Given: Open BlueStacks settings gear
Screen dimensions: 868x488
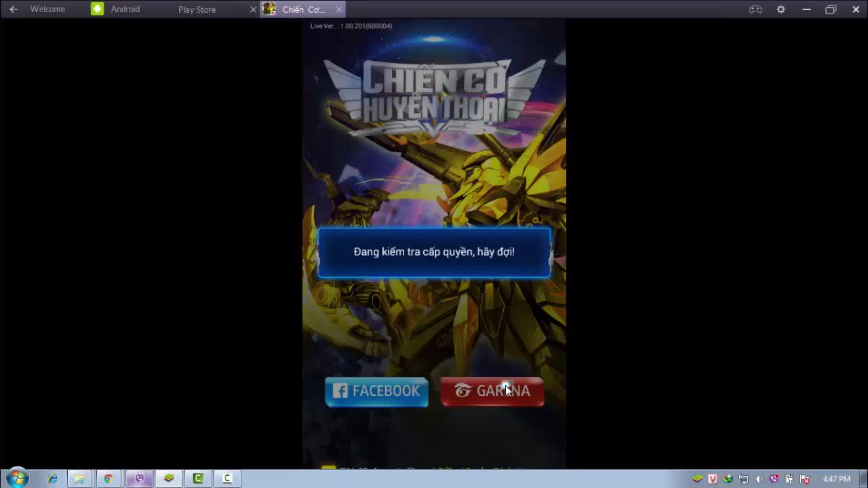Looking at the screenshot, I should (781, 9).
